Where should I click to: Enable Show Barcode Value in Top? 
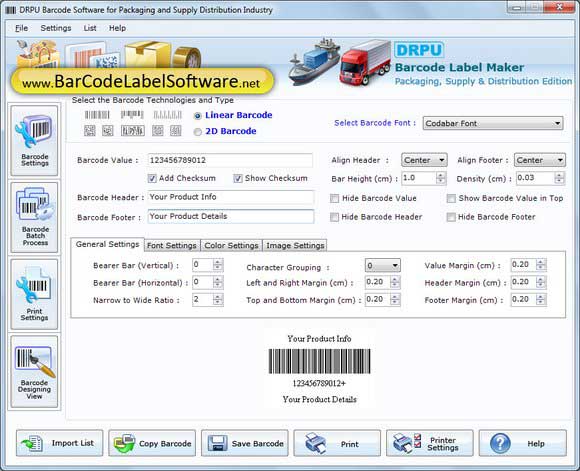451,198
